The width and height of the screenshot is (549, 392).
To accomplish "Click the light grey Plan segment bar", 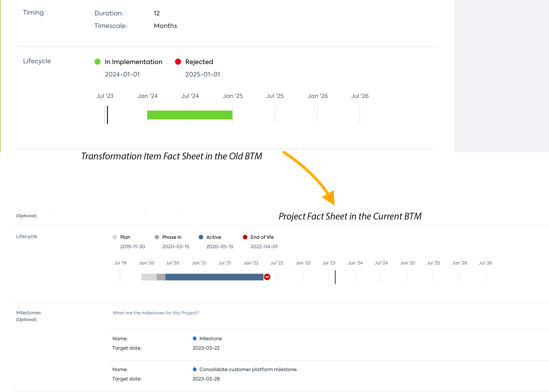I will click(x=149, y=277).
